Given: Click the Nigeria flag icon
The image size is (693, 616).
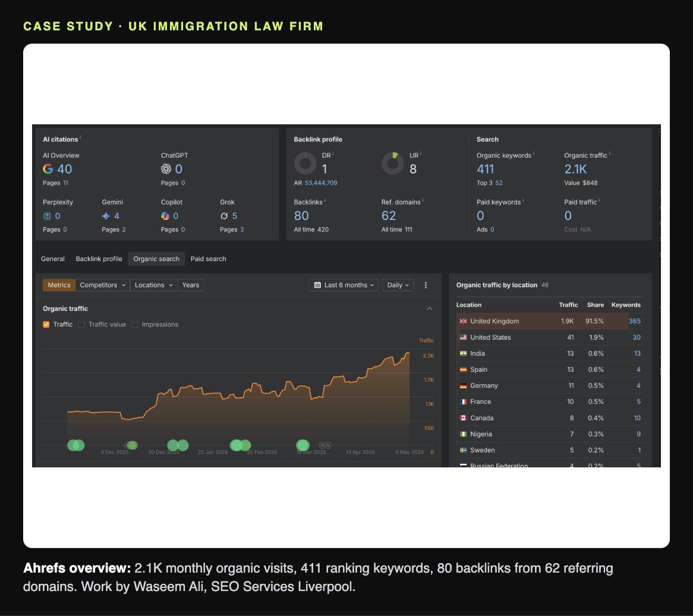Looking at the screenshot, I should click(463, 434).
